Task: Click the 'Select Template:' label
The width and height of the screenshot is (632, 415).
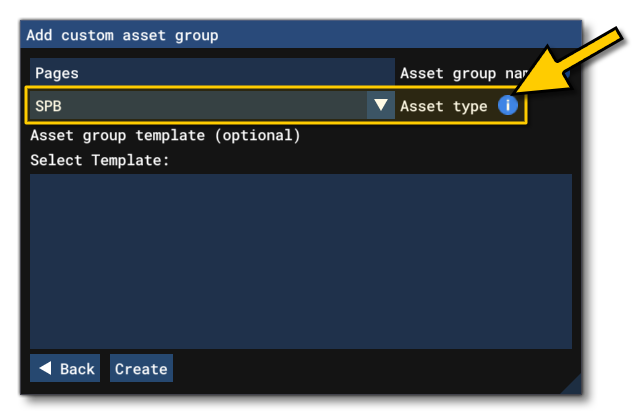Action: (x=100, y=160)
